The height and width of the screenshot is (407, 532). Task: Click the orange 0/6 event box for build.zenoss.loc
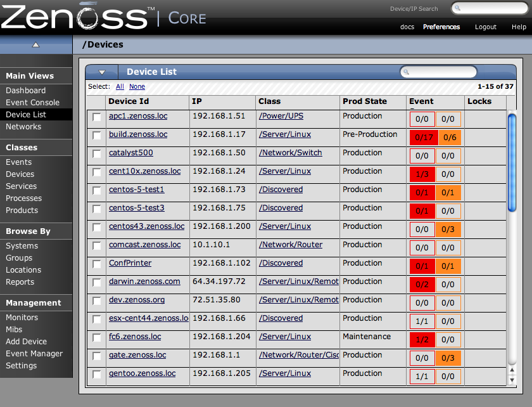pos(450,138)
